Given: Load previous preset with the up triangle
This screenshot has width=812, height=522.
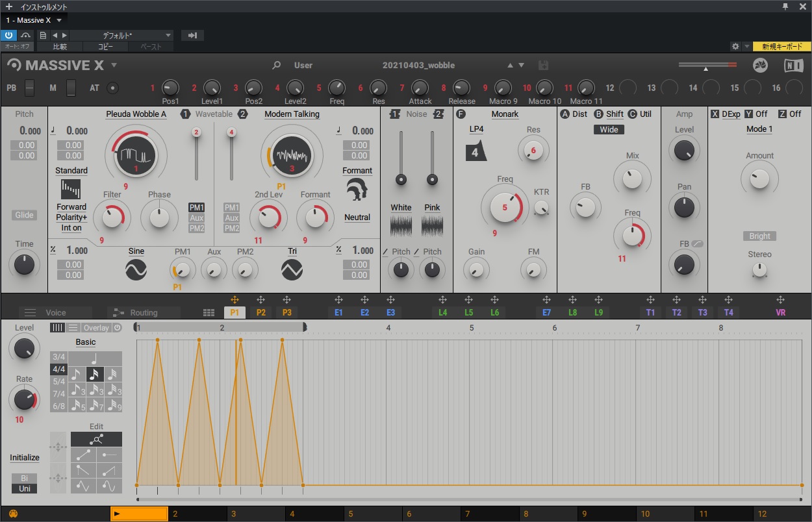Looking at the screenshot, I should (x=510, y=65).
